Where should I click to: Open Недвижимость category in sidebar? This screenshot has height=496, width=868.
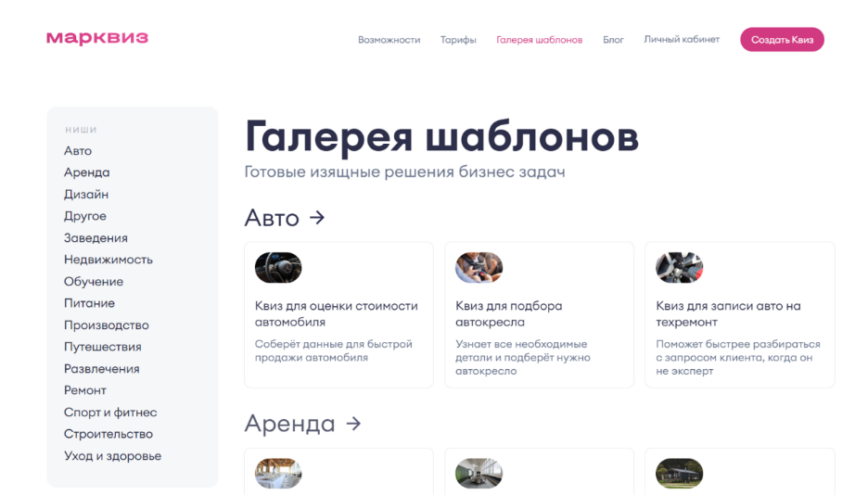108,260
